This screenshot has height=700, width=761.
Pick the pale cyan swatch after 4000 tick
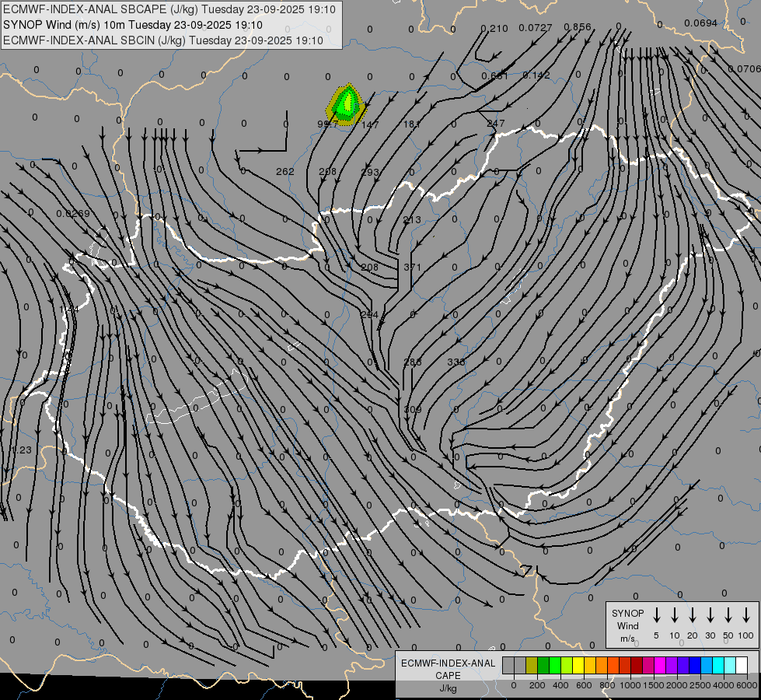click(731, 665)
